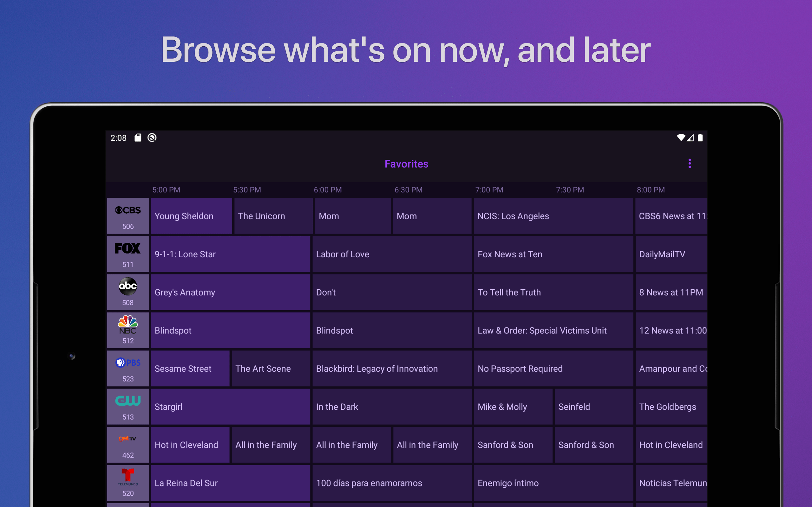Open the PBS channel 523 logo
Image resolution: width=812 pixels, height=507 pixels.
(128, 368)
